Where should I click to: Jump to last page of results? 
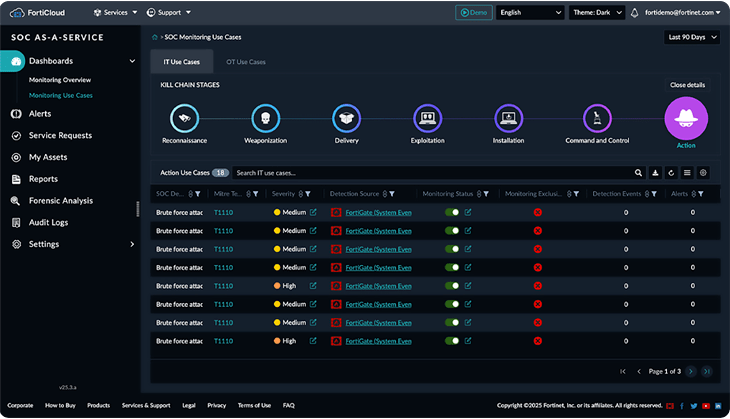(x=707, y=372)
